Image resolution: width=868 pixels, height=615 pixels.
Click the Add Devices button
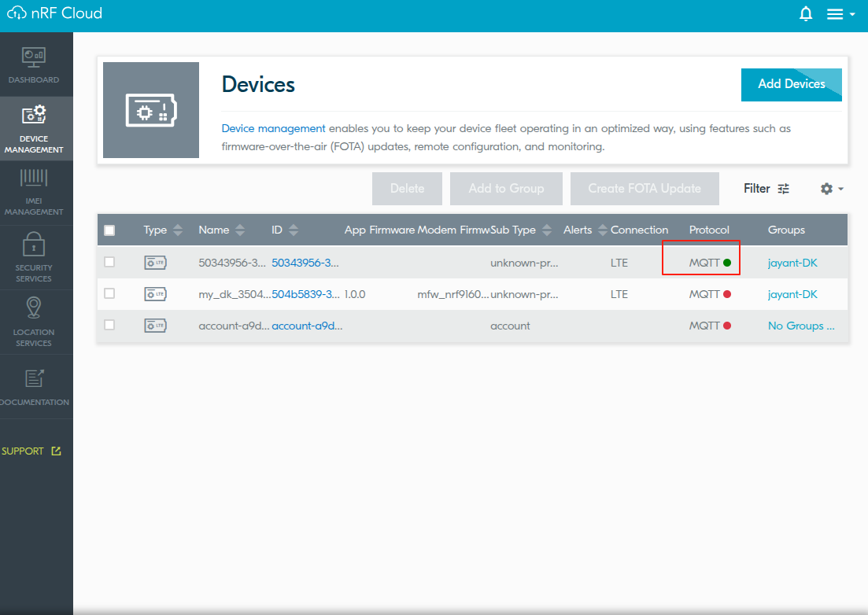pyautogui.click(x=791, y=84)
